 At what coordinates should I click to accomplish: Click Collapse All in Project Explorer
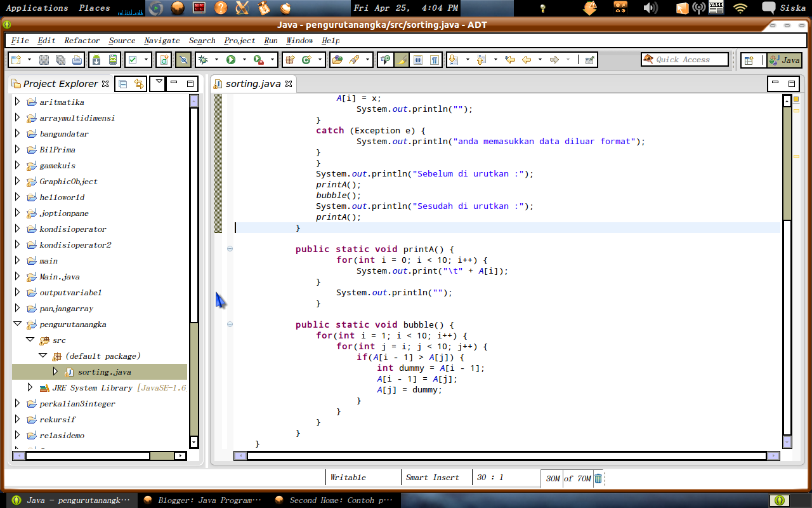coord(124,83)
